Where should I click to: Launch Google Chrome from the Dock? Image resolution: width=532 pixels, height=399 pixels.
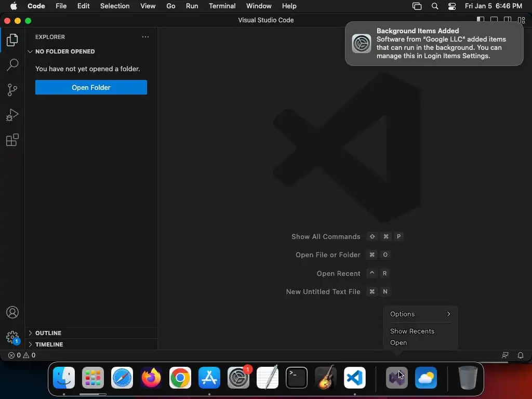(x=180, y=378)
